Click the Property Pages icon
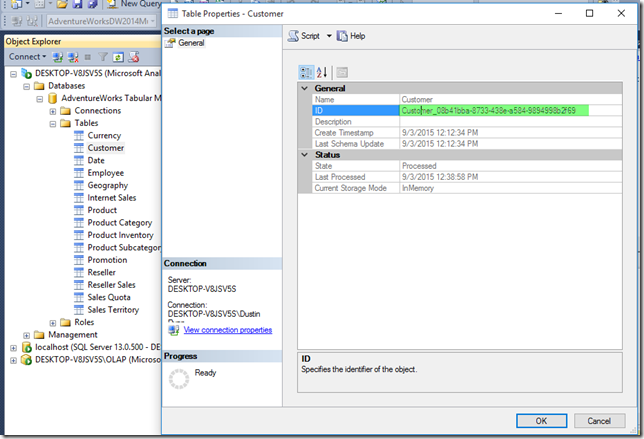 [342, 73]
